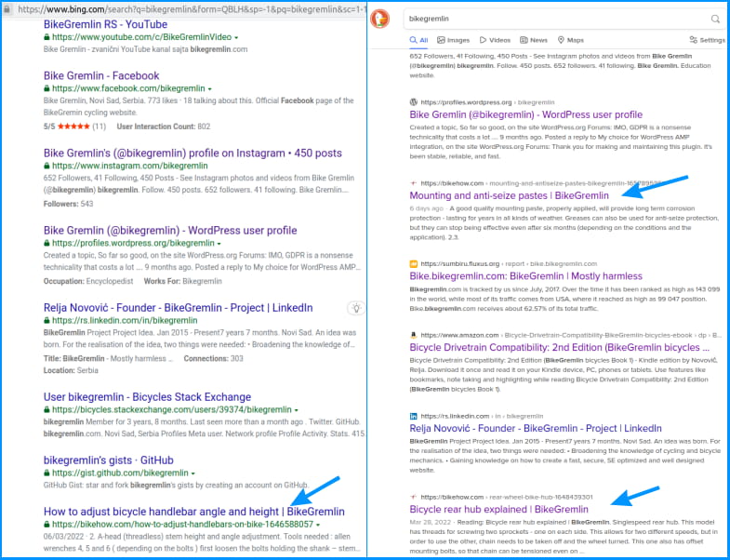730x560 pixels.
Task: Select the All tab in DuckDuckGo
Action: pyautogui.click(x=419, y=40)
